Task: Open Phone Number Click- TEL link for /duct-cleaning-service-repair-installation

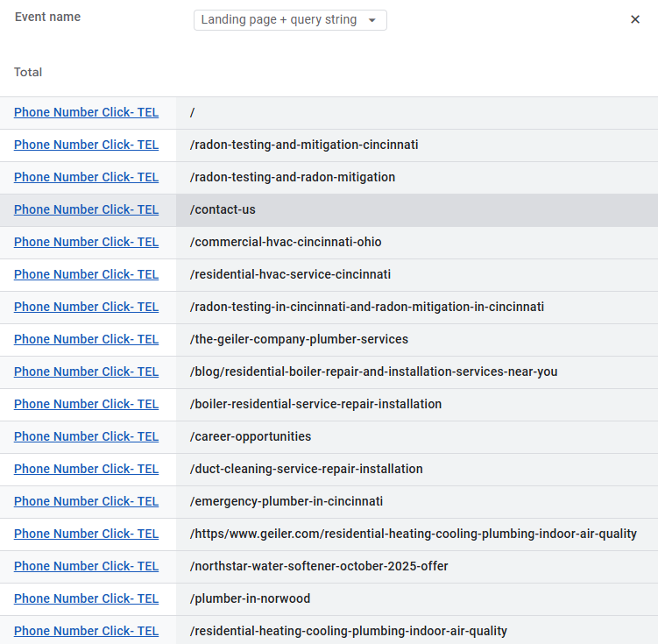Action: [86, 469]
